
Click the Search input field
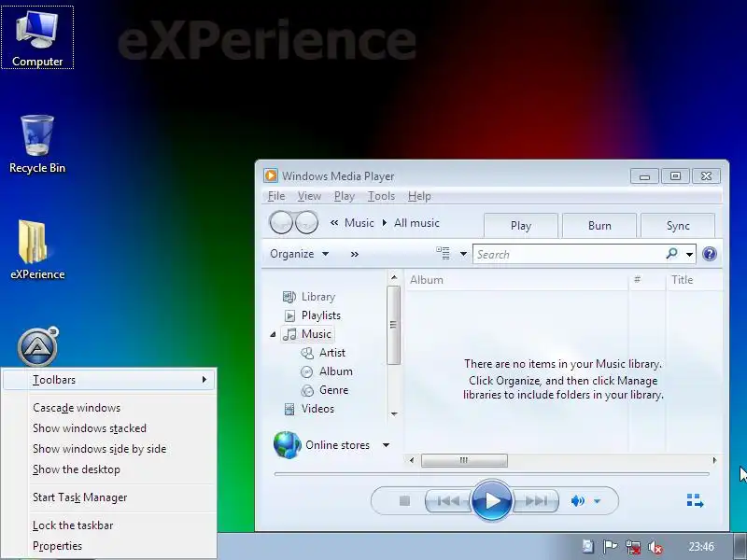point(570,254)
